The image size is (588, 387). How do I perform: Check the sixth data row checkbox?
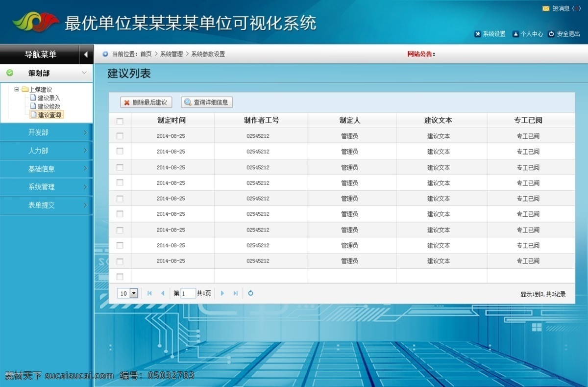(x=120, y=214)
